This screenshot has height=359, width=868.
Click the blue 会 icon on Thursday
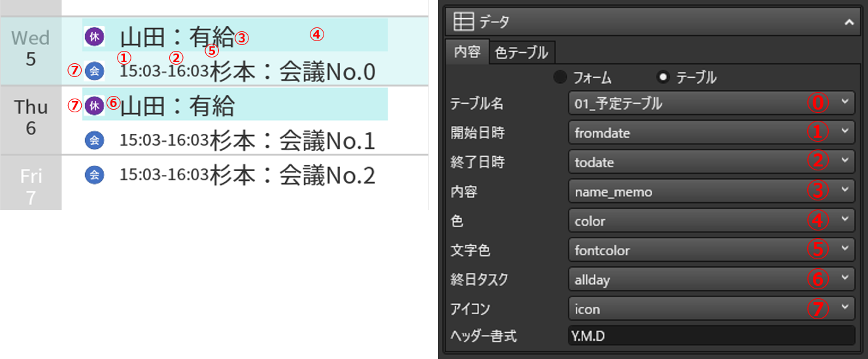(94, 140)
